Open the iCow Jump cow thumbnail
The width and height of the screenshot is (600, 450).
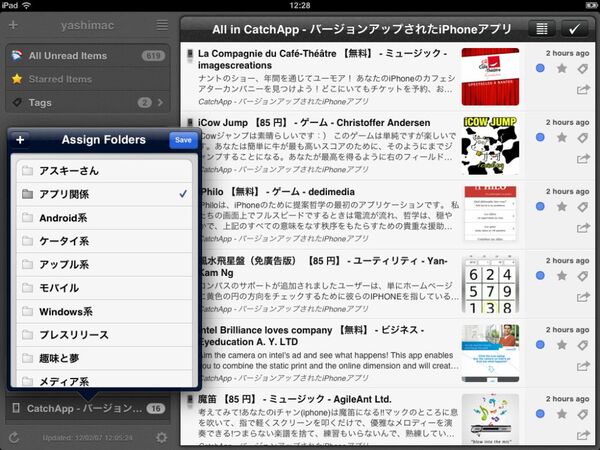click(x=490, y=146)
